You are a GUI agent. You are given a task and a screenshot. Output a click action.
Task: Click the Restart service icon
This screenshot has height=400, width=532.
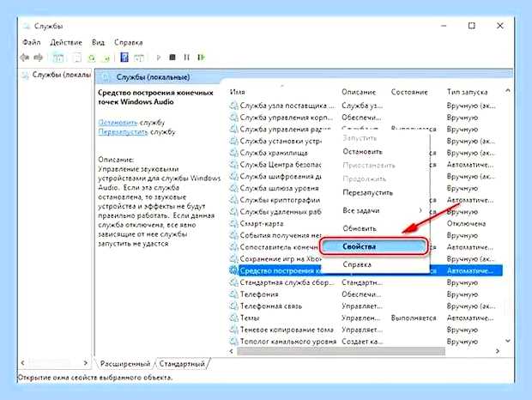[x=201, y=58]
